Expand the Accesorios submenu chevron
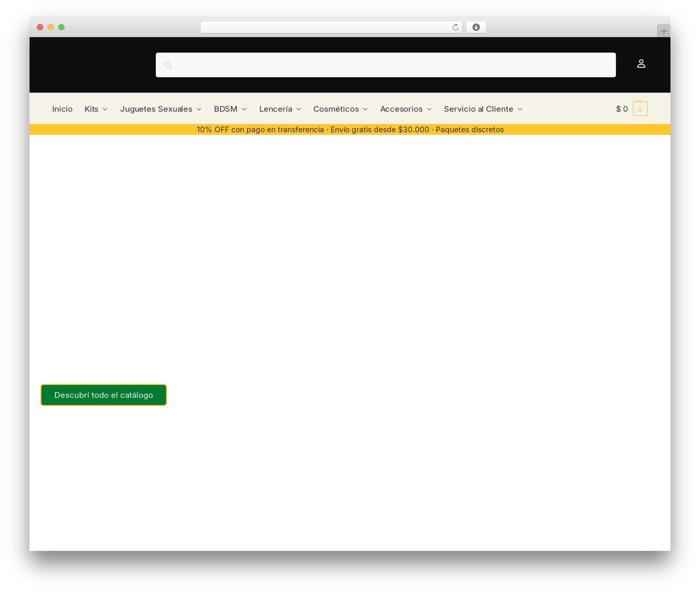Screen dimensions: 700x593 429,109
